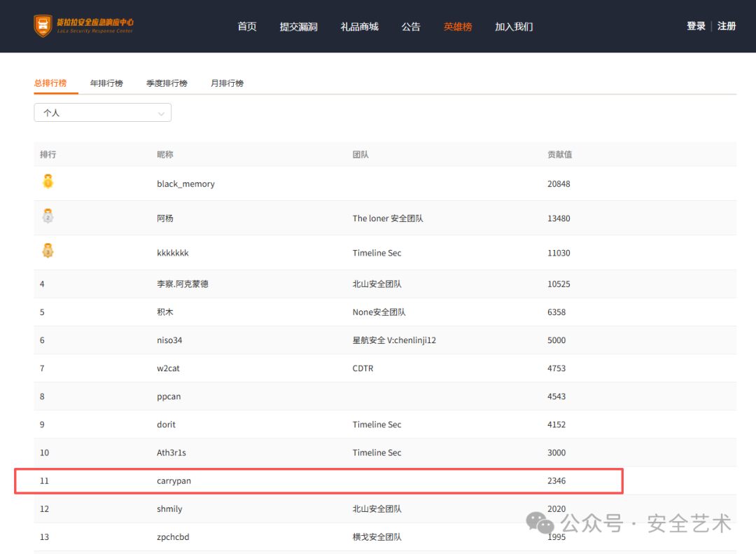Image resolution: width=756 pixels, height=554 pixels.
Task: Go to 提交漏洞 in the navigation
Action: pyautogui.click(x=298, y=27)
